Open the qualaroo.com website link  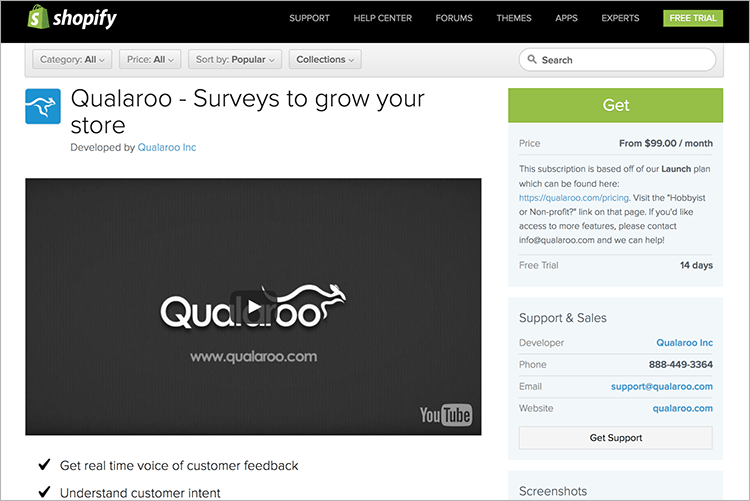683,408
